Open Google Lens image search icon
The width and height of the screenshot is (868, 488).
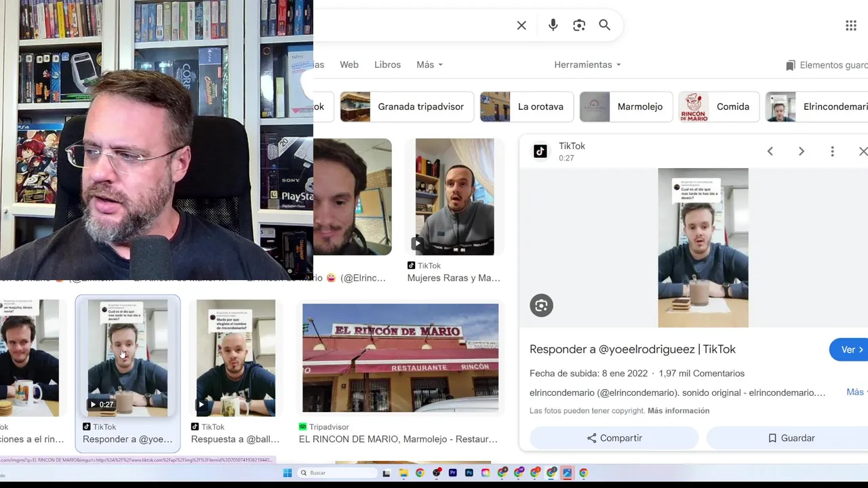[579, 25]
